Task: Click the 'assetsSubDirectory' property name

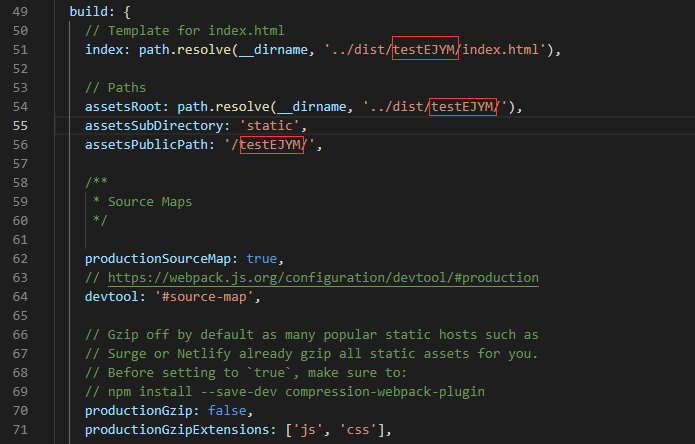Action: pos(154,126)
